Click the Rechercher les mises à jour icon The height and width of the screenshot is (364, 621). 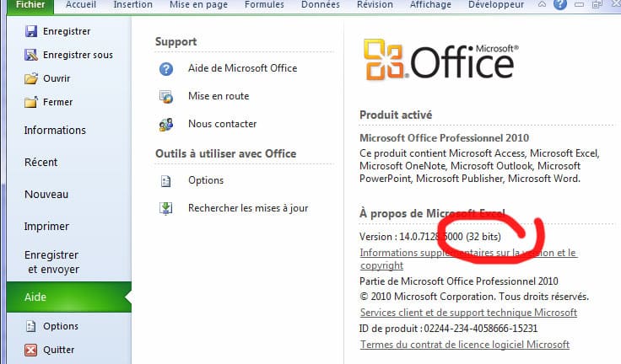pyautogui.click(x=166, y=208)
